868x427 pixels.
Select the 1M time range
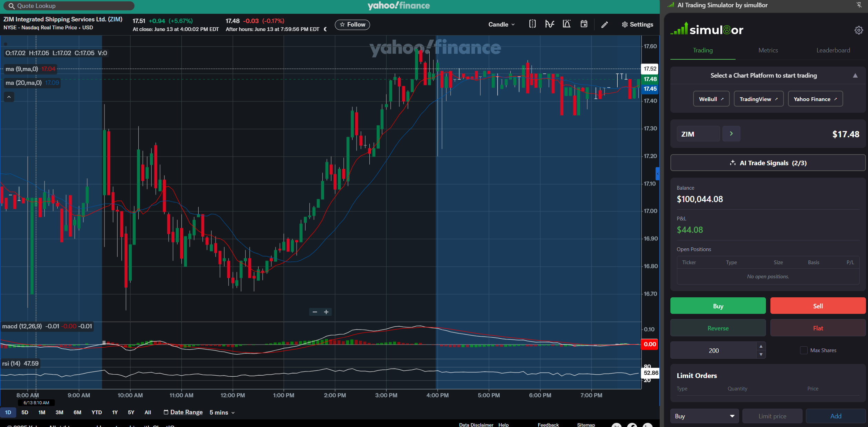tap(42, 412)
